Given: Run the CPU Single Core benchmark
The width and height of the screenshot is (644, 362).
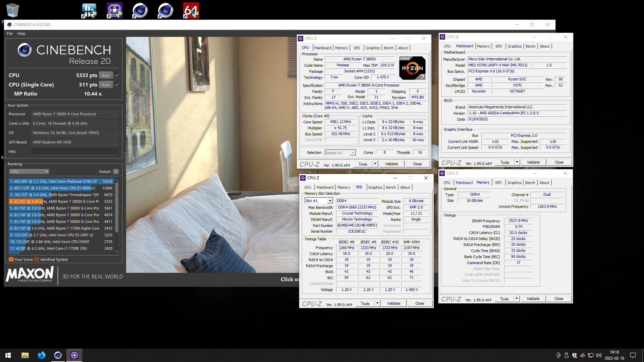Looking at the screenshot, I should pyautogui.click(x=106, y=84).
